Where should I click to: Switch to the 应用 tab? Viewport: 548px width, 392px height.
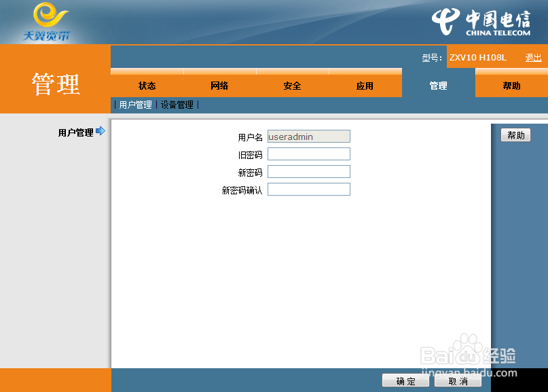click(x=365, y=86)
